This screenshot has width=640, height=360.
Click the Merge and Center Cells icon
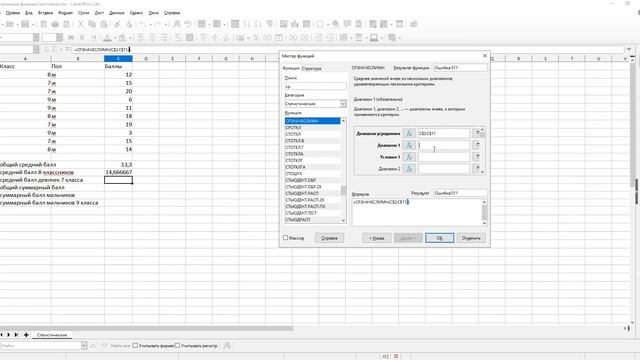coord(189,38)
